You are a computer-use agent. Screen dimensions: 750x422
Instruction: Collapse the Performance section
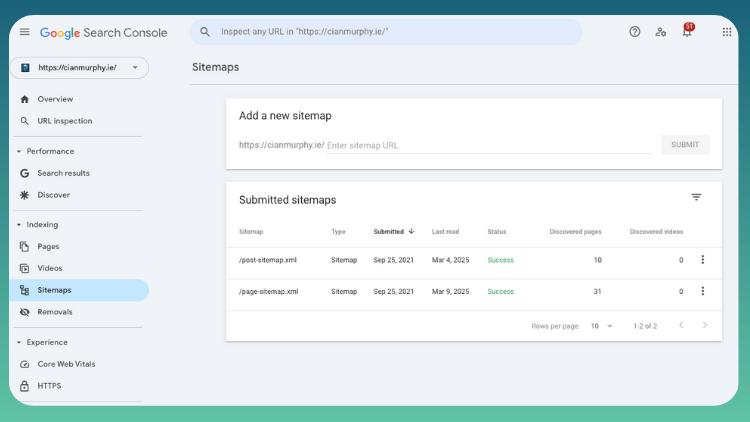19,152
